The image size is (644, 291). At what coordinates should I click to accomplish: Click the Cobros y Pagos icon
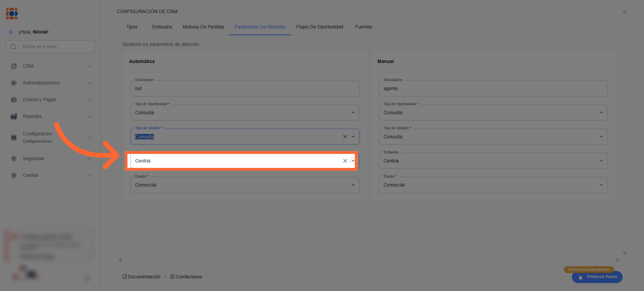[14, 100]
